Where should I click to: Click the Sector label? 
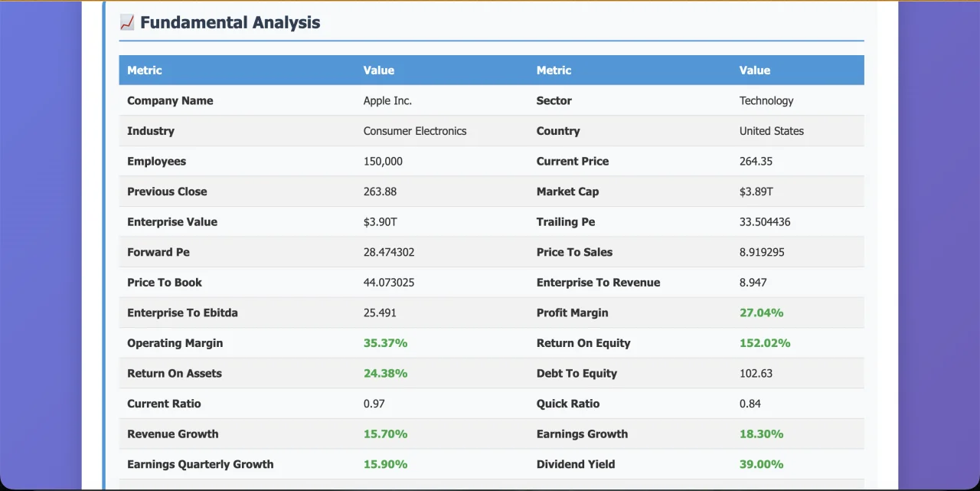pos(554,100)
